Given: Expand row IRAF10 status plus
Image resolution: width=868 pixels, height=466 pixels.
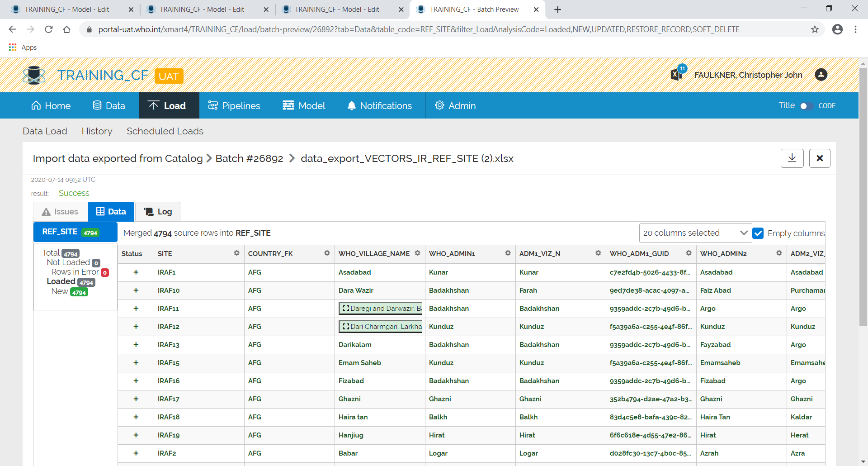Looking at the screenshot, I should point(136,290).
